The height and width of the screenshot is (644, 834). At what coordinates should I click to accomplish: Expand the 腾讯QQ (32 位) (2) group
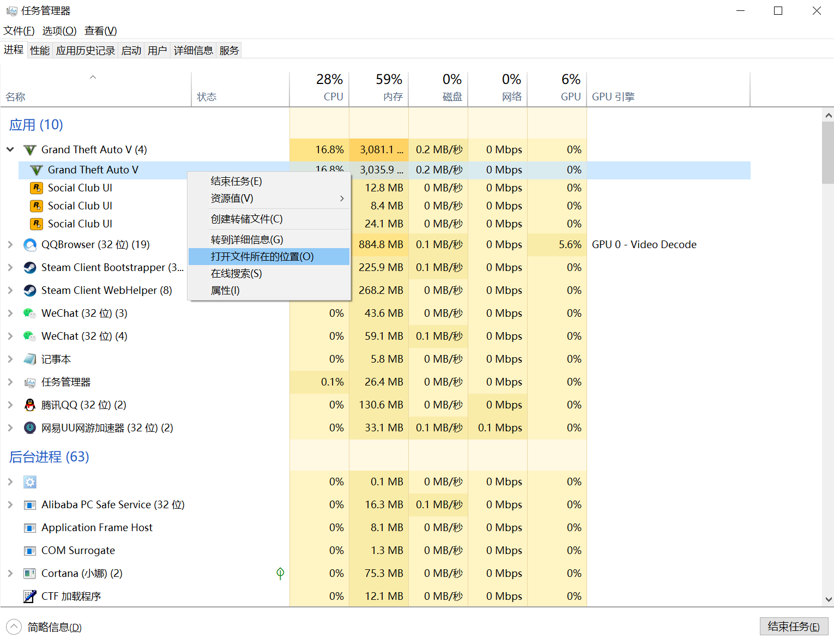point(10,405)
